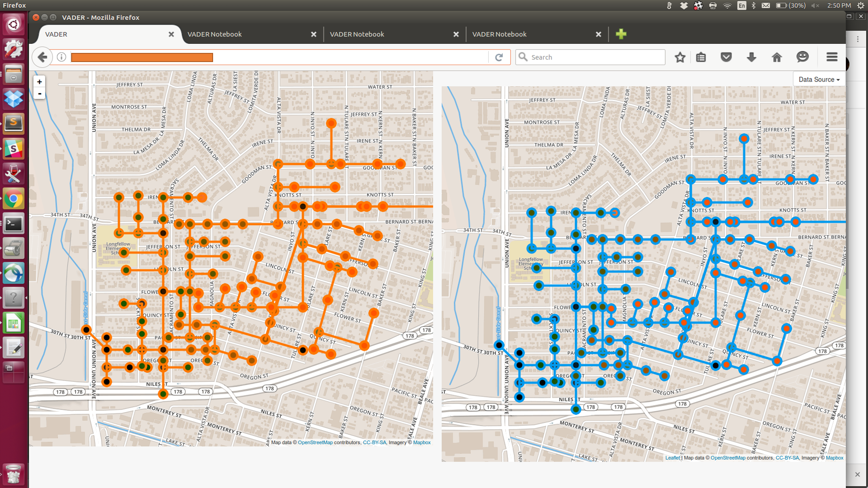View site information via the address bar icon
Screen dimensions: 868x488
coord(60,57)
